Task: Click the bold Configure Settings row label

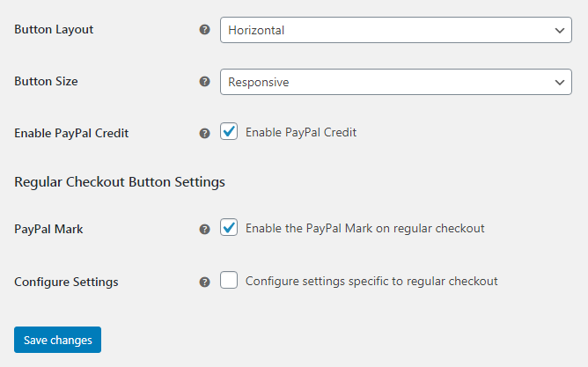Action: click(x=66, y=282)
